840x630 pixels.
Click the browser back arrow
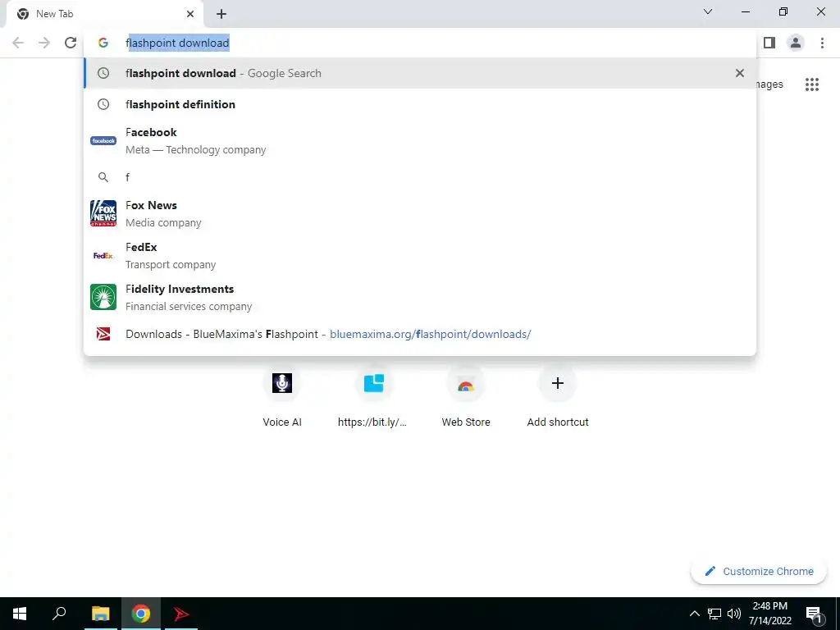[18, 43]
